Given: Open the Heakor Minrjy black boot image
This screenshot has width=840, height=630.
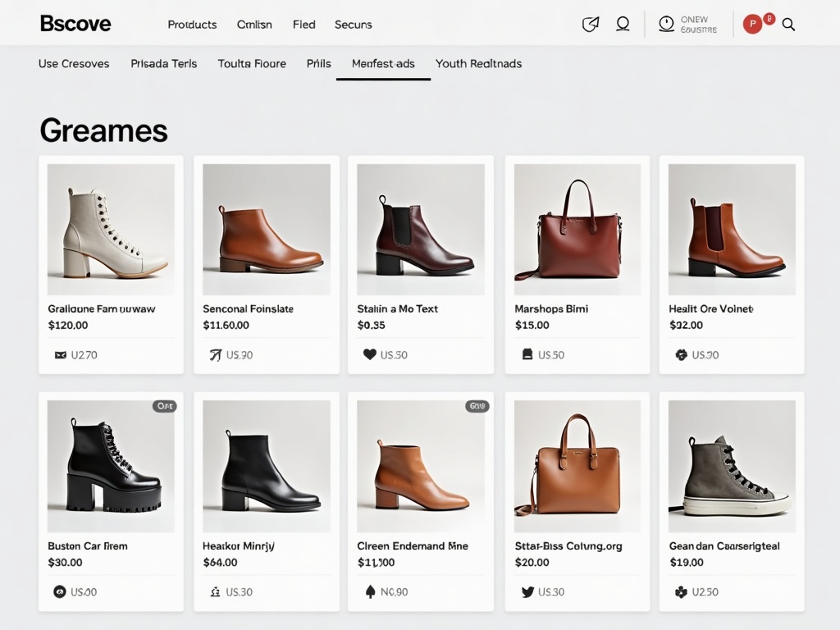Looking at the screenshot, I should click(x=267, y=466).
